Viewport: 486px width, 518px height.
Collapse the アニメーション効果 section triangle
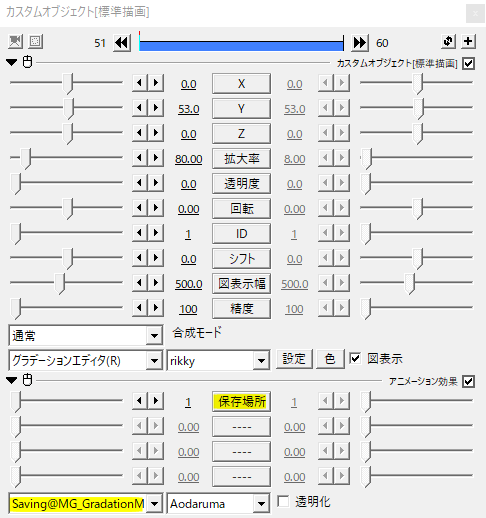pyautogui.click(x=12, y=380)
